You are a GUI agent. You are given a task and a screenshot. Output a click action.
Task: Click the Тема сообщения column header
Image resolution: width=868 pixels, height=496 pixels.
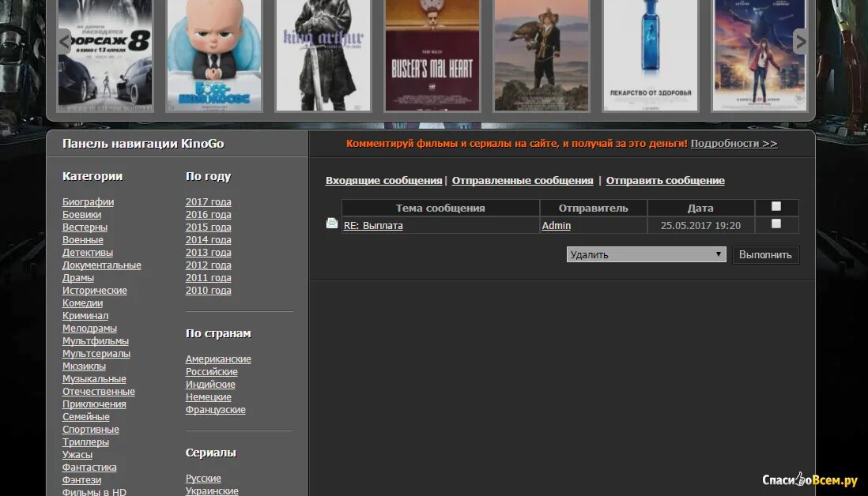point(440,208)
